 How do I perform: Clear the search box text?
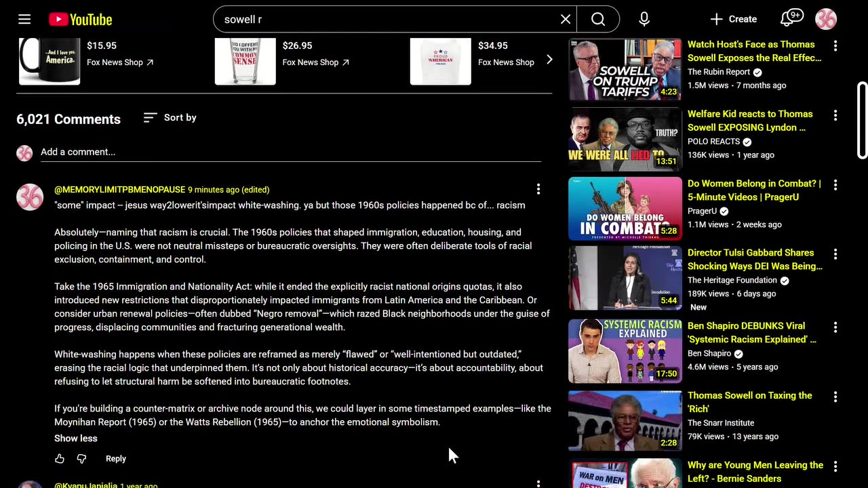566,19
